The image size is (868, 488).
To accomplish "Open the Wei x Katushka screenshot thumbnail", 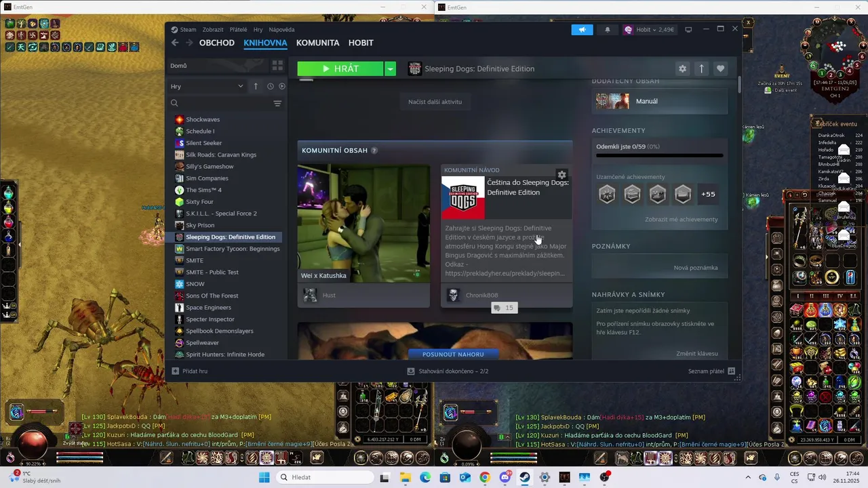I will 363,224.
